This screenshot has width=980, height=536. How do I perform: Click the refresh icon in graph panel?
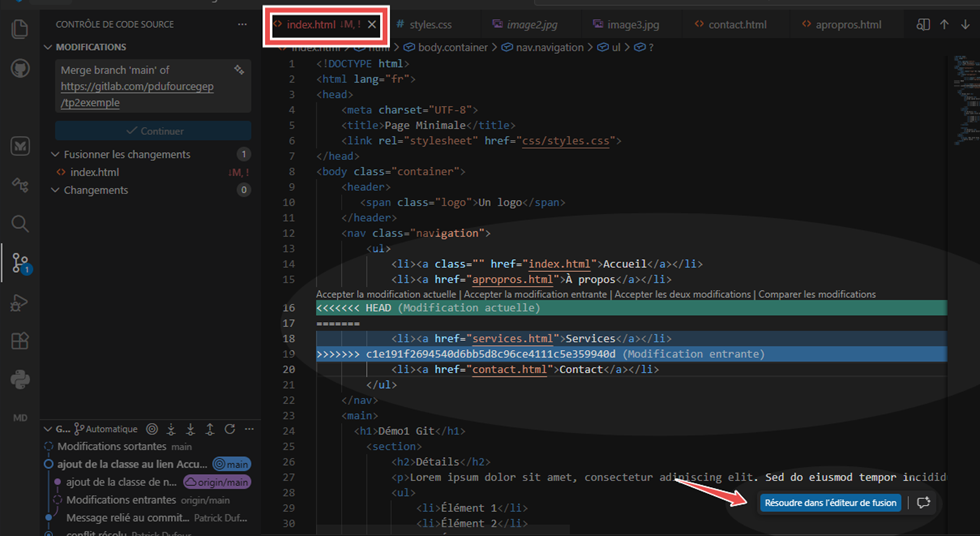pos(230,429)
